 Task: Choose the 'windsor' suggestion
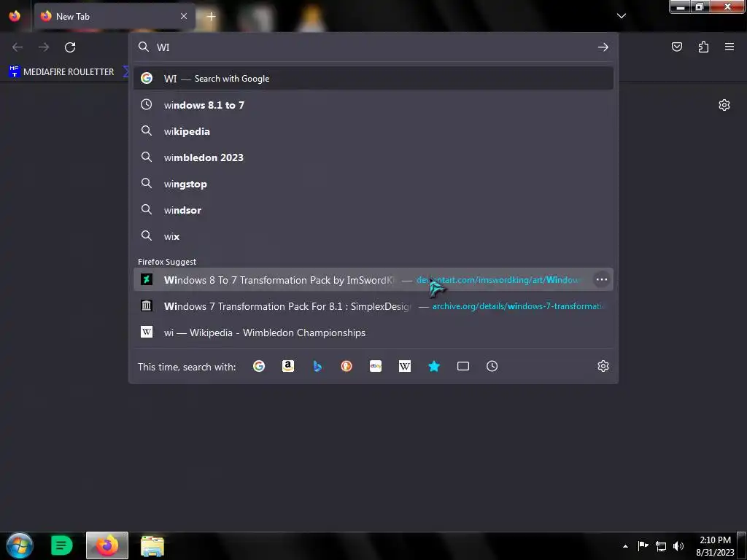point(373,210)
